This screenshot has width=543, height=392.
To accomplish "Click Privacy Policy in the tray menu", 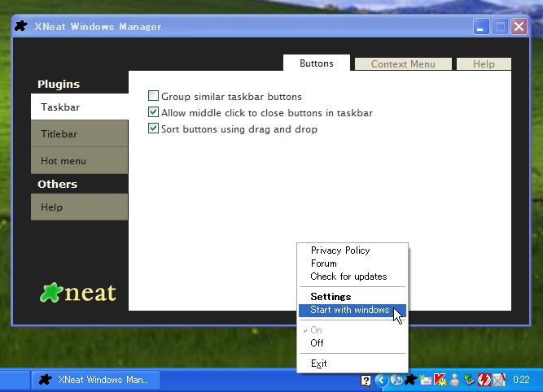I will [x=353, y=250].
